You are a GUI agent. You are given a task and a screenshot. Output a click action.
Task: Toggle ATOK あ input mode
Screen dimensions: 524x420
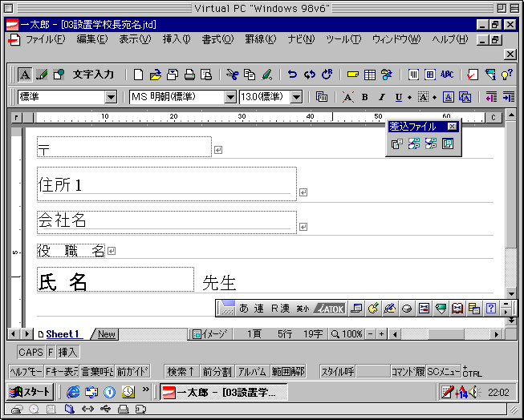click(244, 309)
